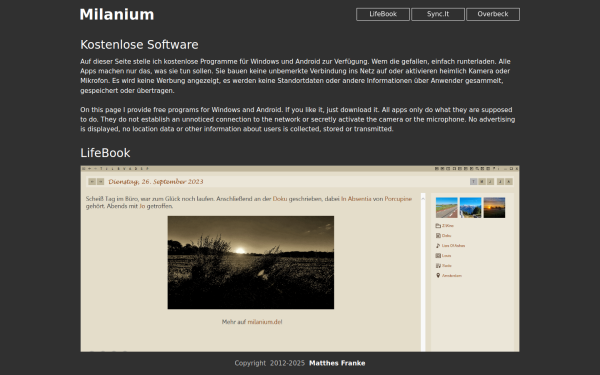The width and height of the screenshot is (600, 375).
Task: Follow the Jo link in diary entry
Action: tap(142, 206)
